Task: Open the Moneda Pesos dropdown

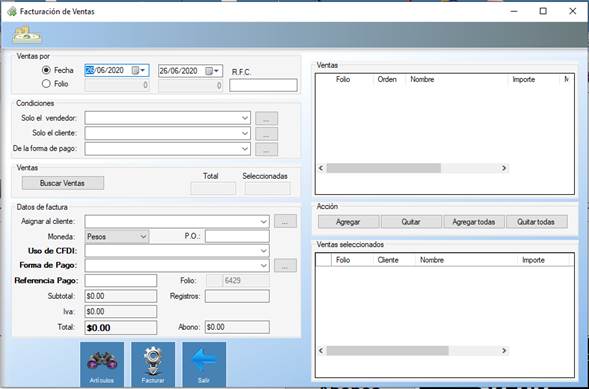Action: click(117, 237)
